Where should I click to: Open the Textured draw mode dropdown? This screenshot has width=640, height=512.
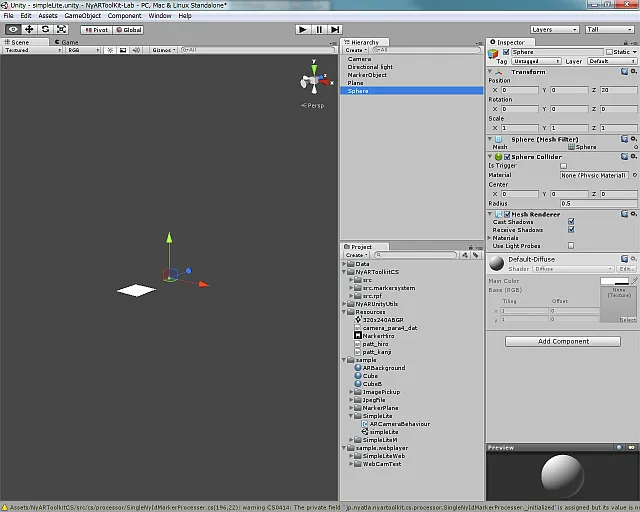33,50
